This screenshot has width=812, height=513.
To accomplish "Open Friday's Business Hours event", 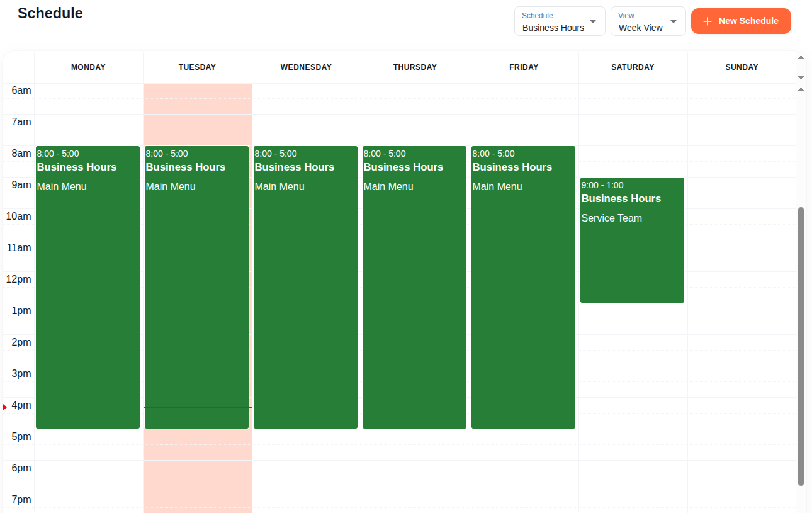I will coord(523,287).
